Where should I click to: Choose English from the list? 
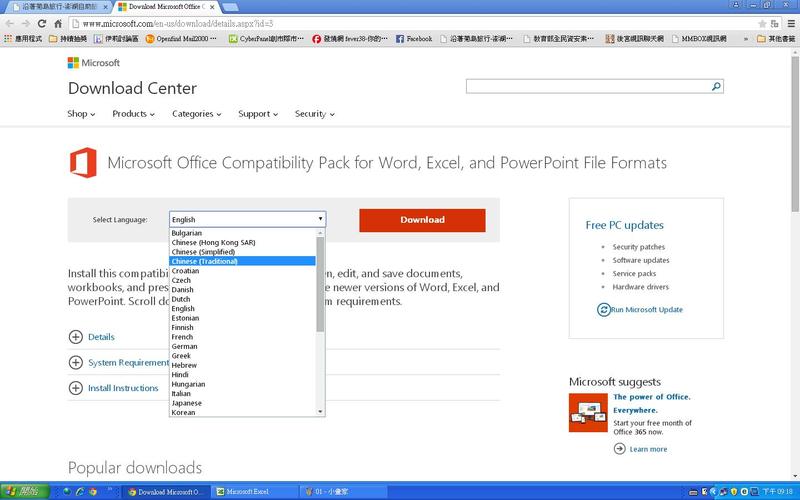click(242, 309)
